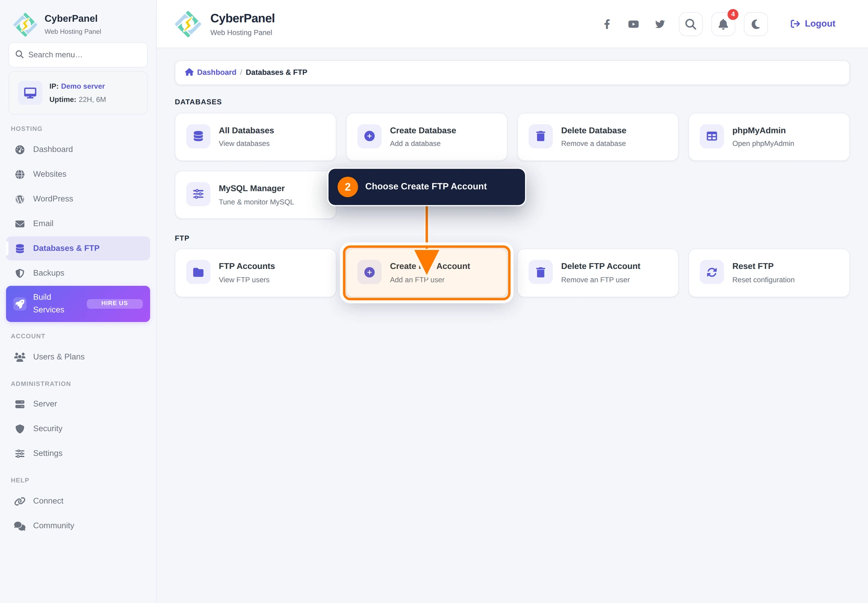
Task: Open Email in the sidebar
Action: (x=78, y=223)
